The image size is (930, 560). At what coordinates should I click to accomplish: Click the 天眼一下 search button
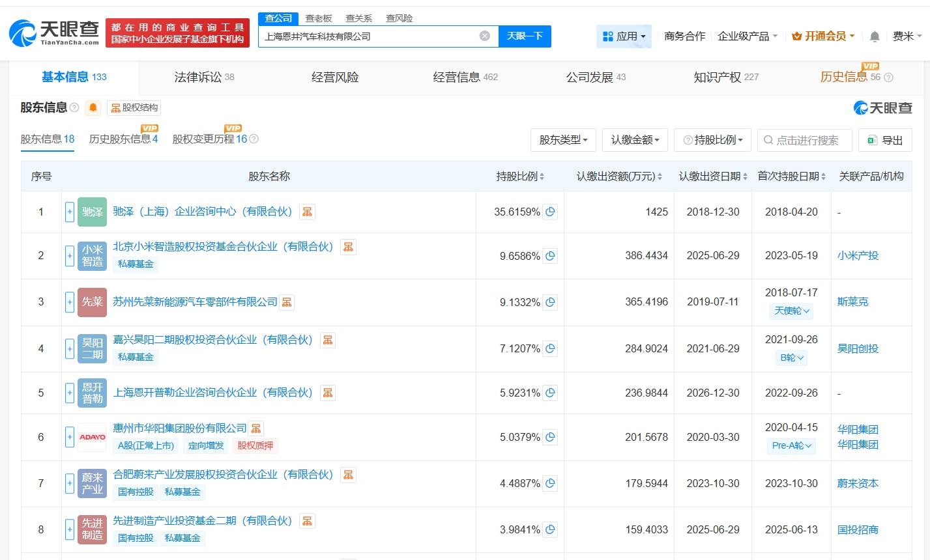(525, 36)
